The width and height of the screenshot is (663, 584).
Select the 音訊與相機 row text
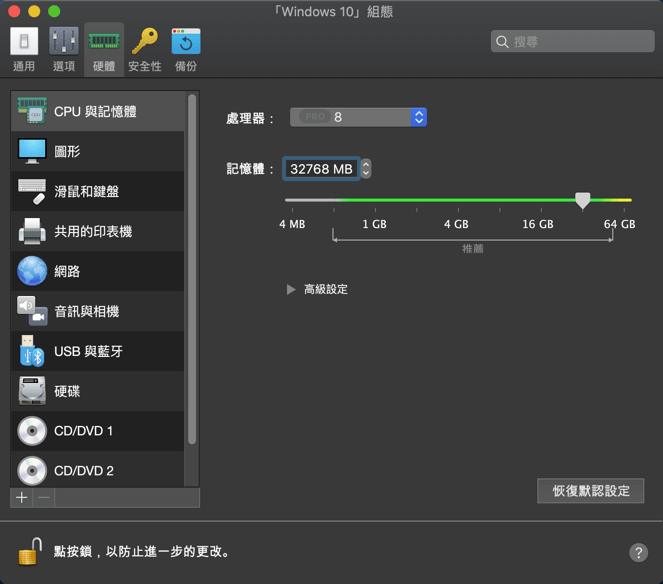[87, 311]
